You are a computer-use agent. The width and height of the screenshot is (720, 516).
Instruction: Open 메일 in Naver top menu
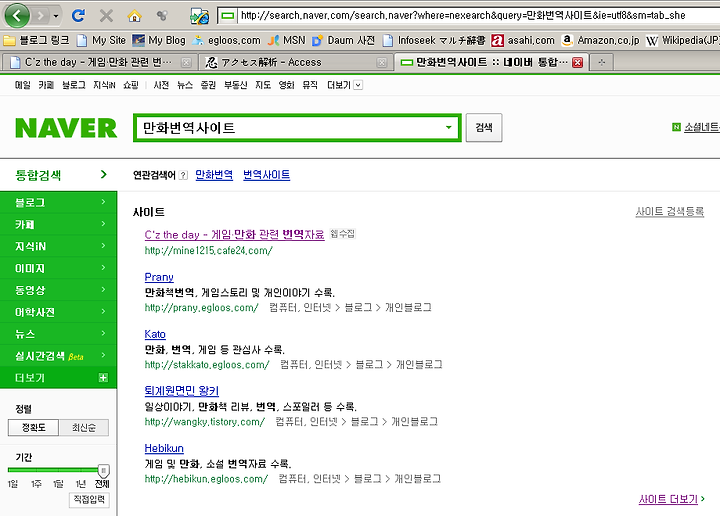coord(22,85)
